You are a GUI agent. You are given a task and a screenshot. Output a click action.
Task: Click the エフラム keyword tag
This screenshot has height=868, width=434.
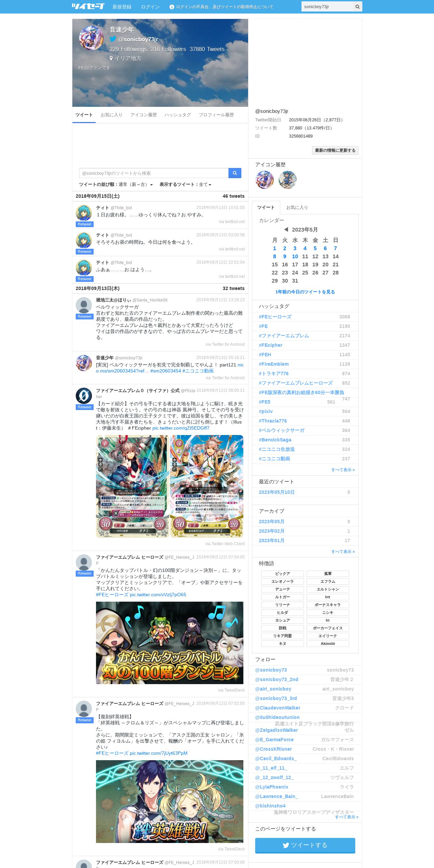328,581
